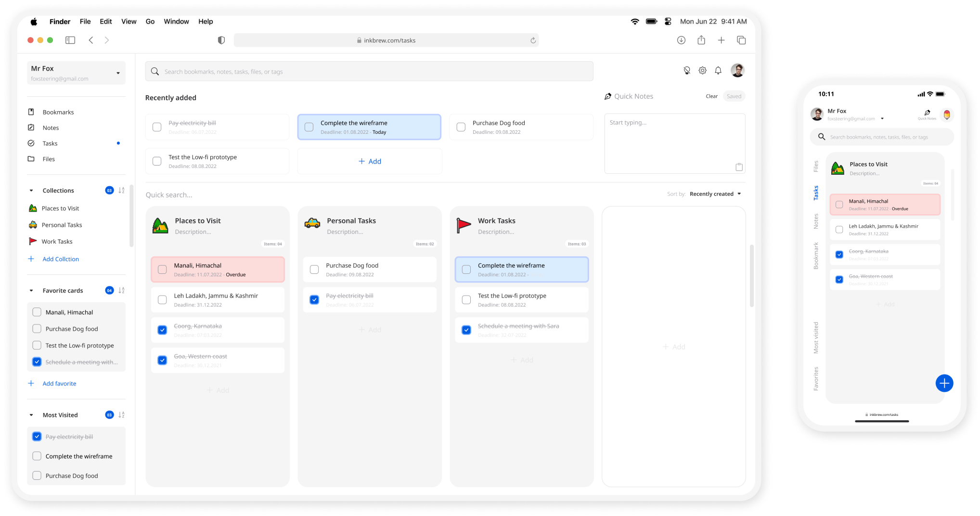Uncheck Coorg, Karnataka on desktop board
This screenshot has height=516, width=980.
point(162,330)
